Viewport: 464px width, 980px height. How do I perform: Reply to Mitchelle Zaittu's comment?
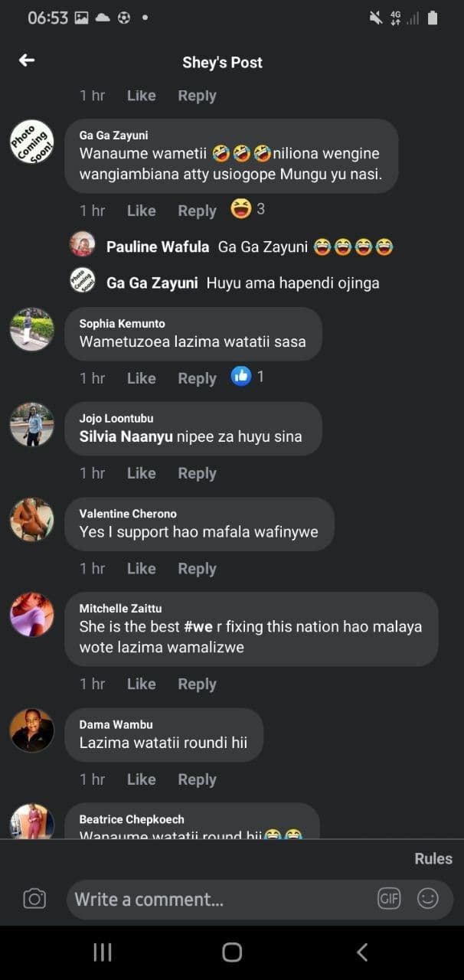(x=197, y=684)
